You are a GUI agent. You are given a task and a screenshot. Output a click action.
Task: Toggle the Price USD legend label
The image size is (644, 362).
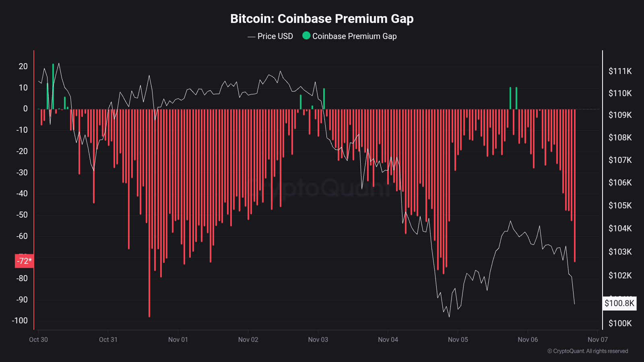(x=275, y=36)
